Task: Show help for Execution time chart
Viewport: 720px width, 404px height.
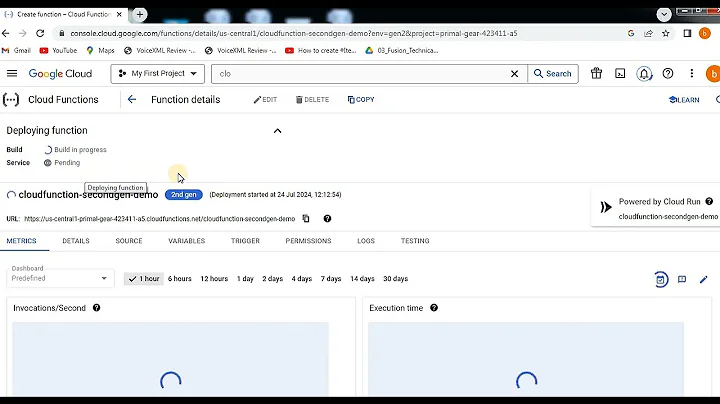Action: coord(434,308)
